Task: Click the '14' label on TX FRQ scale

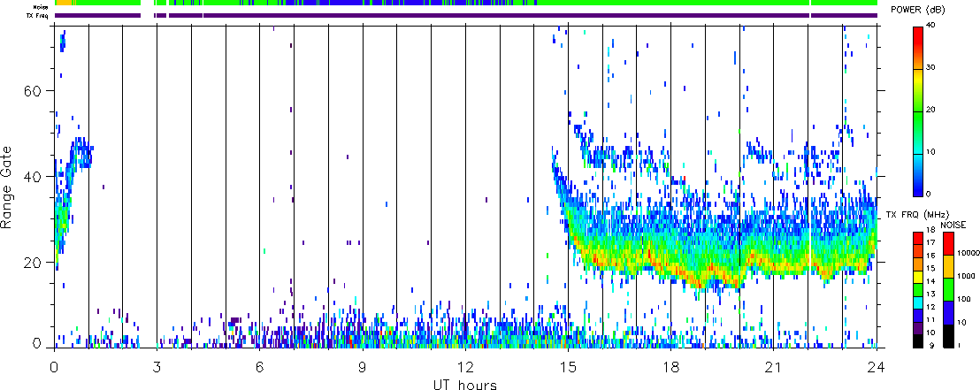Action: [930, 281]
